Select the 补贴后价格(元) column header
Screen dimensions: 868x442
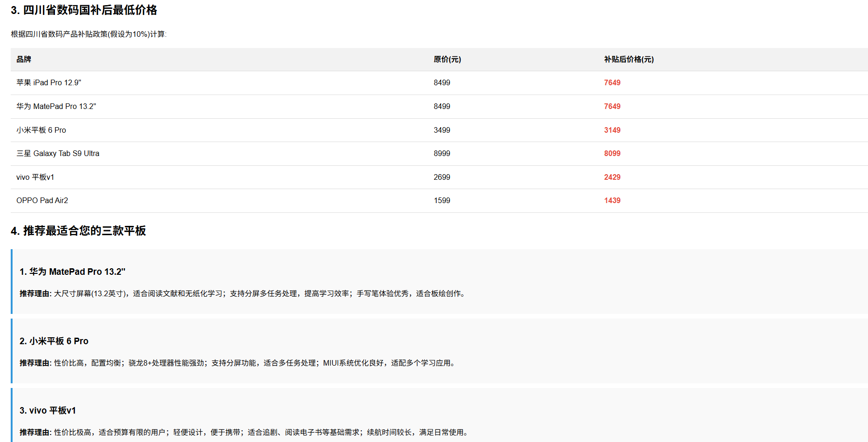point(629,59)
